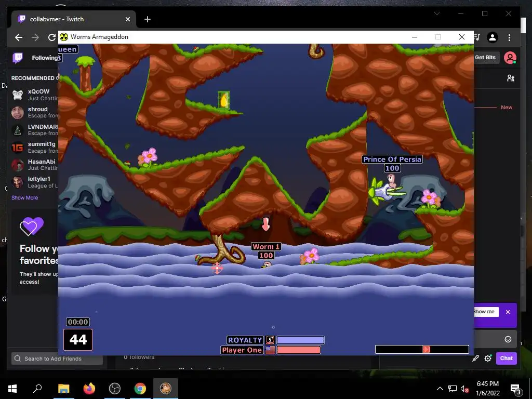
Task: Open Following tab on Twitch
Action: 45,58
